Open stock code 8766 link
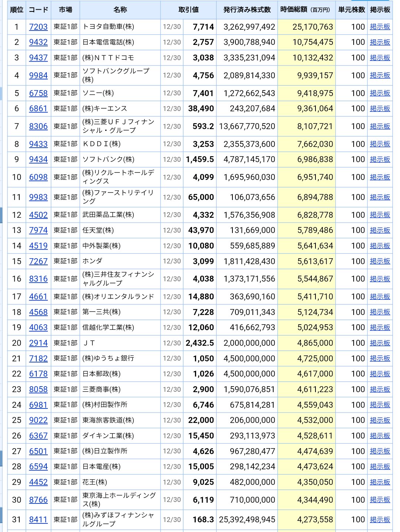Viewport: 400px width, 532px height. point(39,500)
